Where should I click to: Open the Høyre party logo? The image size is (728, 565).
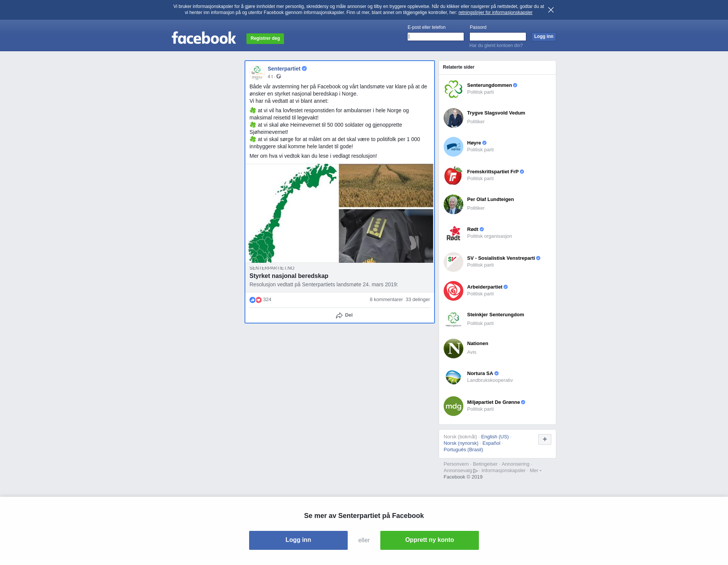tap(453, 147)
